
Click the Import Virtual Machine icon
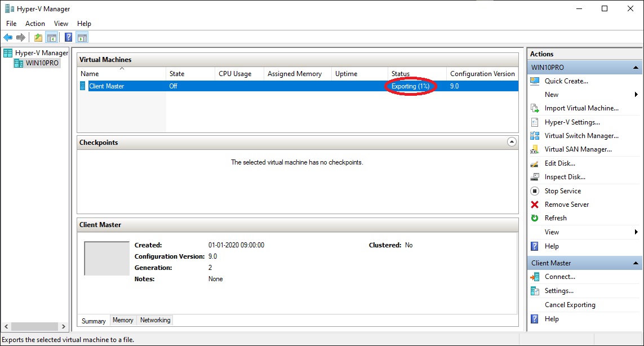pyautogui.click(x=535, y=108)
